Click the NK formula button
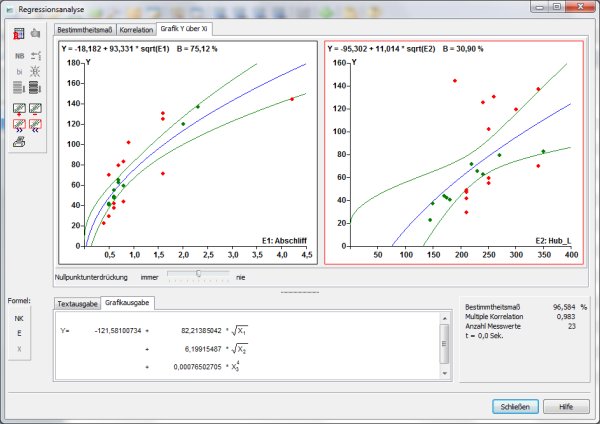This screenshot has width=600, height=424. pyautogui.click(x=19, y=318)
